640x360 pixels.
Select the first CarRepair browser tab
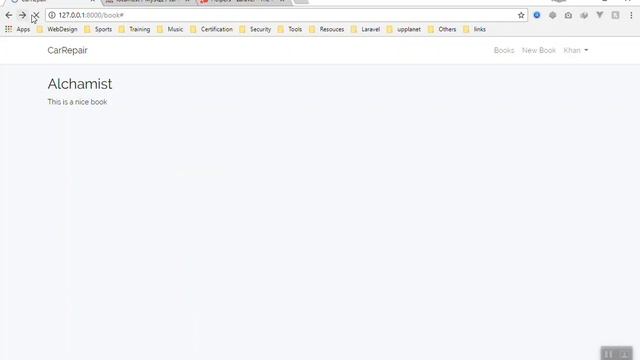click(x=51, y=2)
